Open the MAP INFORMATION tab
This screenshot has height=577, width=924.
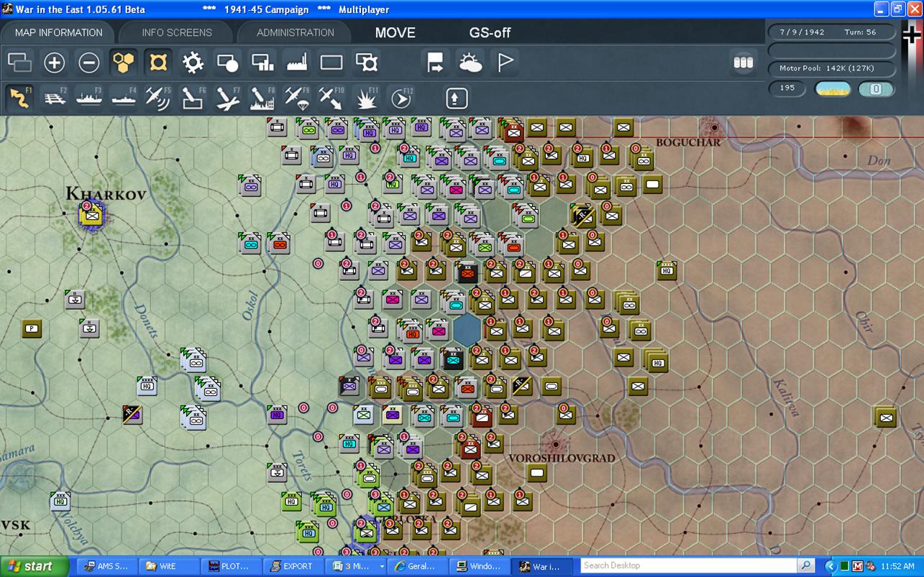pyautogui.click(x=59, y=32)
